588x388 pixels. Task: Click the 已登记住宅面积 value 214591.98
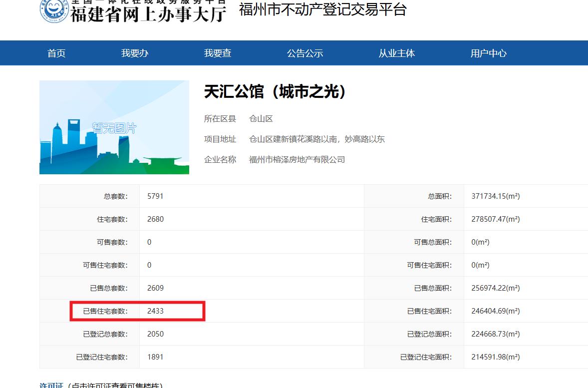495,357
